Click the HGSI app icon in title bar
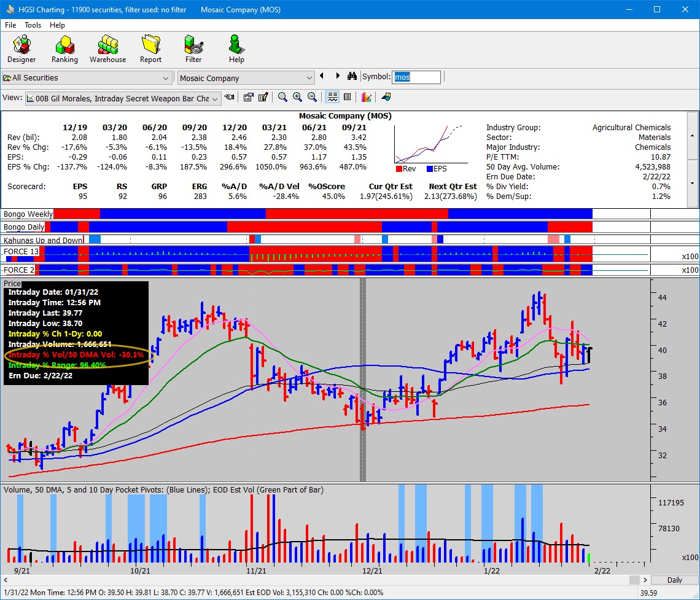The image size is (700, 600). (10, 9)
